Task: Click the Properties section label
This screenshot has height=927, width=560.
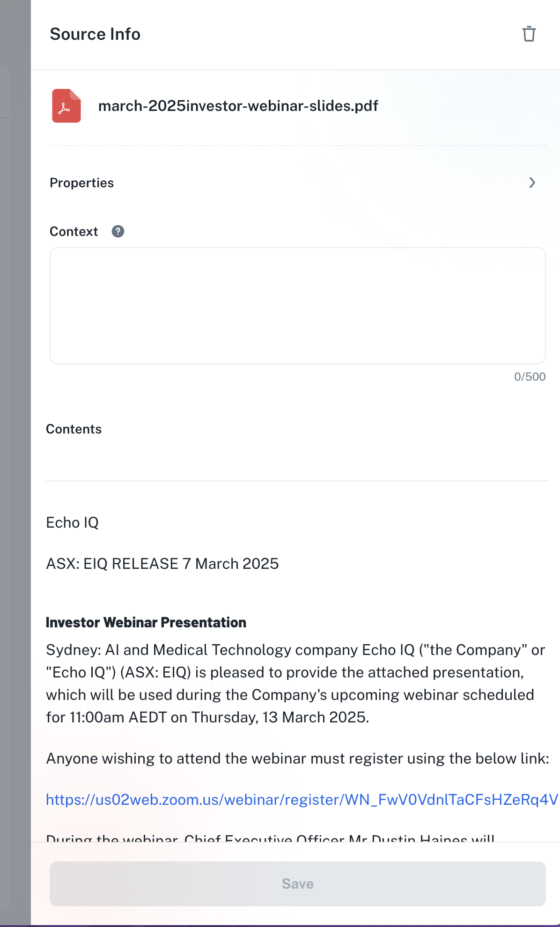Action: [x=82, y=183]
